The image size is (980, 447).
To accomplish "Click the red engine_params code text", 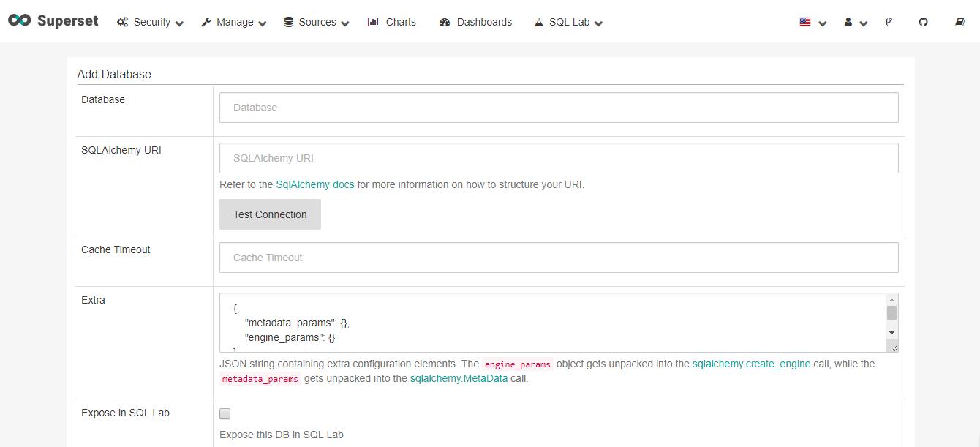I will (518, 364).
